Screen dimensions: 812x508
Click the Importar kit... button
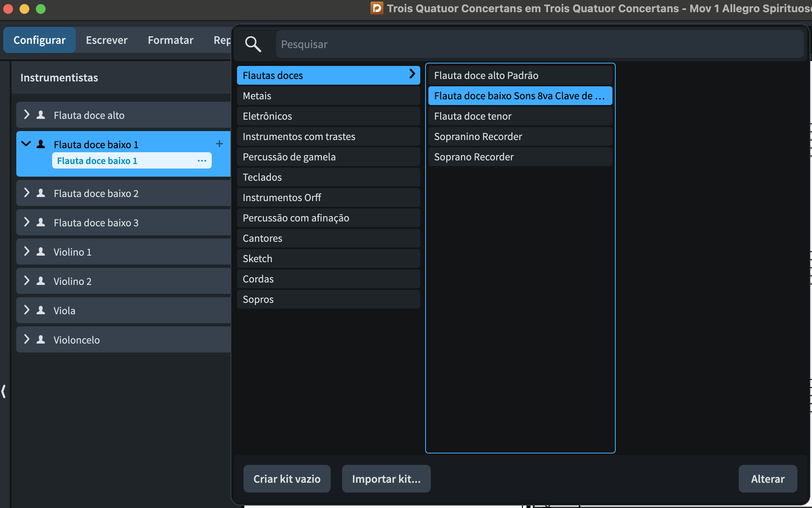click(386, 479)
